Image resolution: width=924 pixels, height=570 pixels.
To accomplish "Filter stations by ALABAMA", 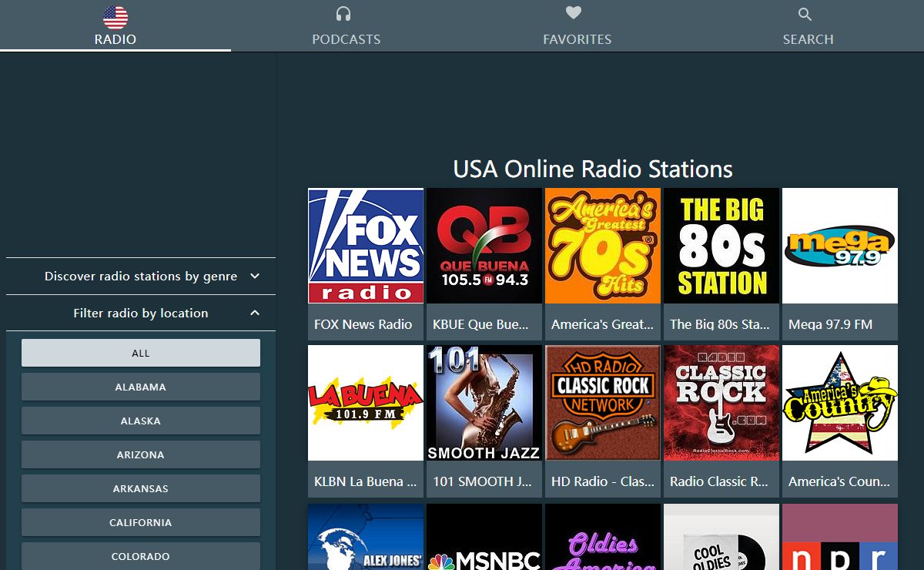I will tap(141, 387).
